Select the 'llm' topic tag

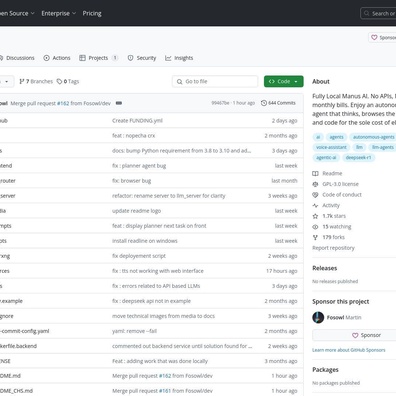(x=359, y=147)
